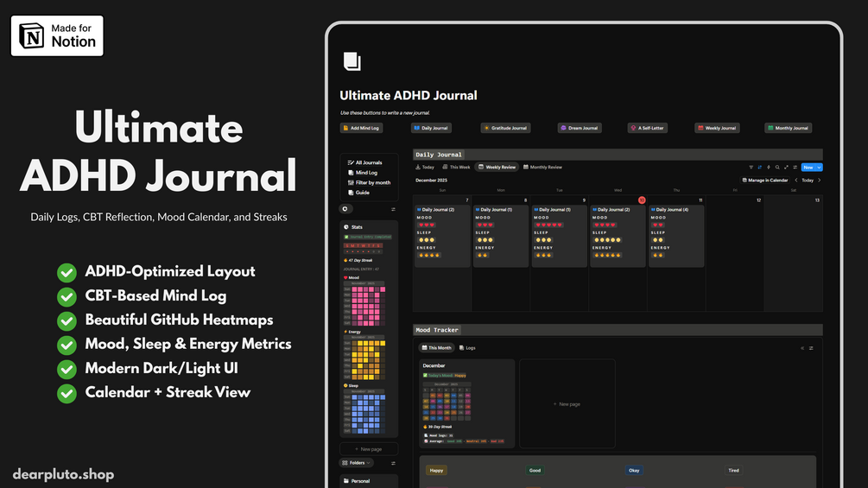This screenshot has height=488, width=868.
Task: Click the settings icon in Mood Tracker
Action: pos(811,348)
